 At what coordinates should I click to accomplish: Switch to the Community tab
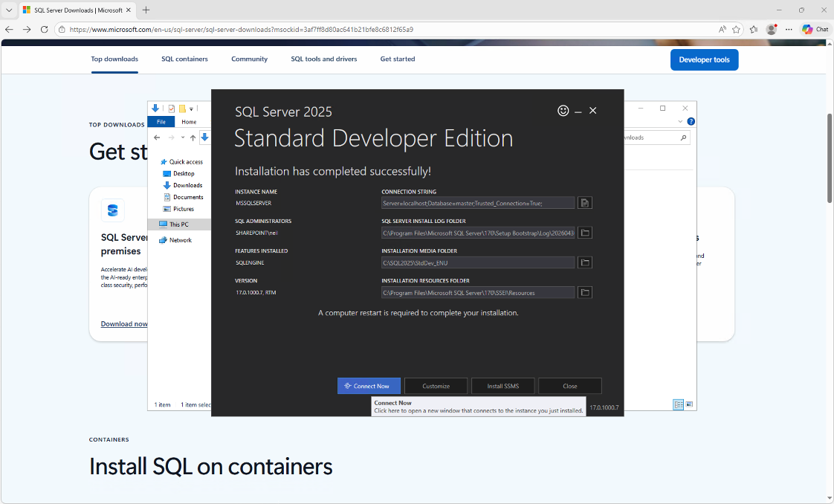[250, 59]
